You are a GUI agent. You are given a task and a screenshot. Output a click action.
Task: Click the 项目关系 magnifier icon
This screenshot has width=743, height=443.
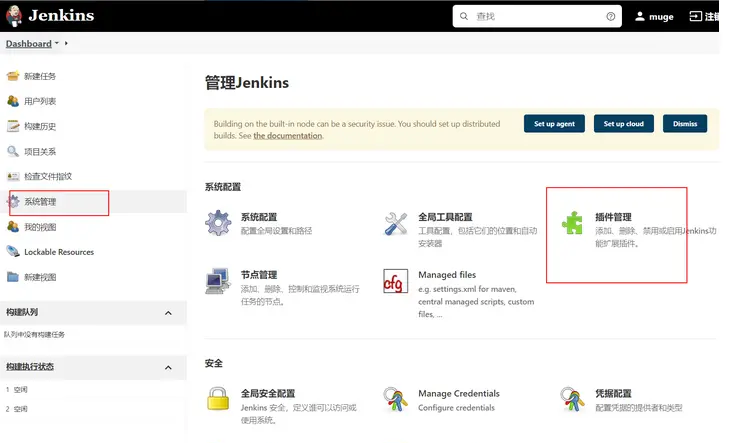click(x=13, y=151)
